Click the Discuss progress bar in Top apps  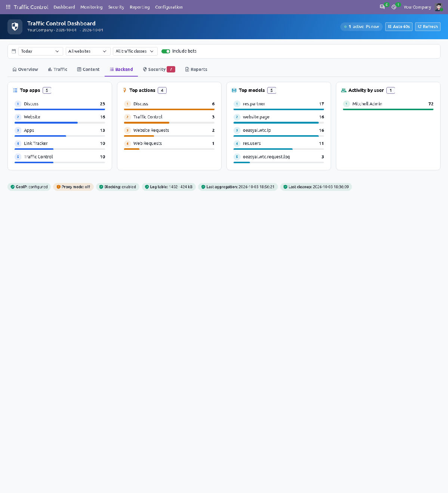click(60, 109)
